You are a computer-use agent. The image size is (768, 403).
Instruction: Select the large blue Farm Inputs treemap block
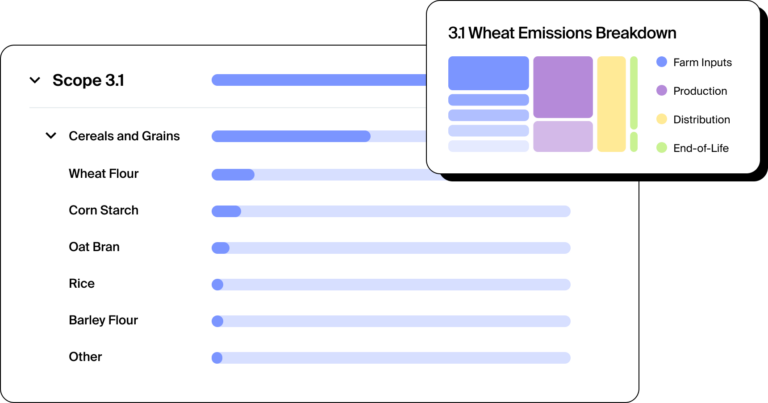coord(488,73)
